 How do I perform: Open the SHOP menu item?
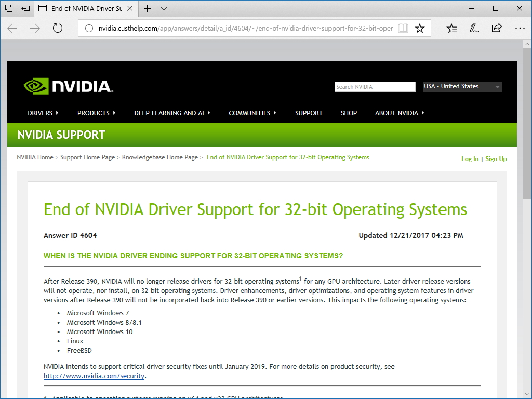point(349,113)
